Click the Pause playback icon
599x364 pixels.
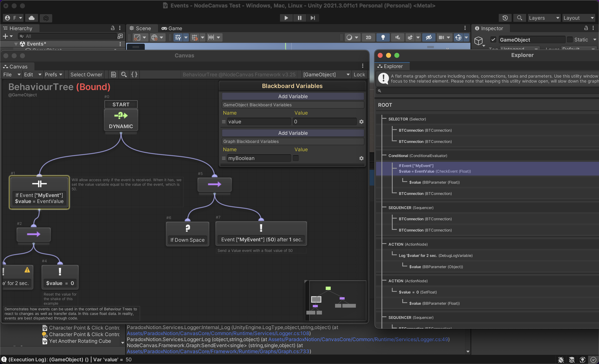(299, 18)
